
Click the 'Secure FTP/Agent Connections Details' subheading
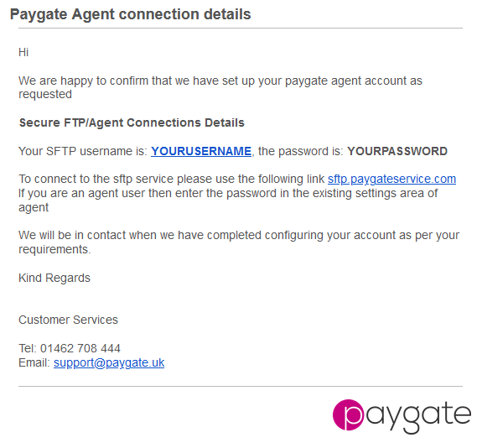click(132, 122)
